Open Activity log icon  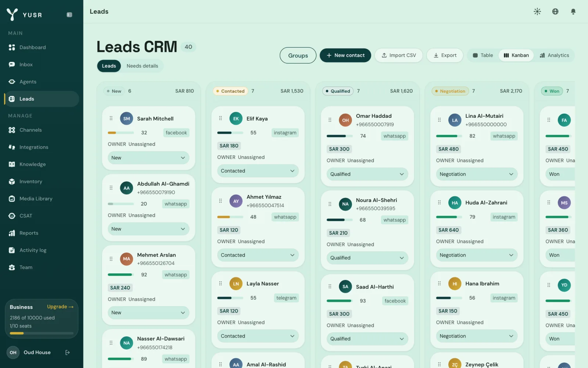[12, 250]
